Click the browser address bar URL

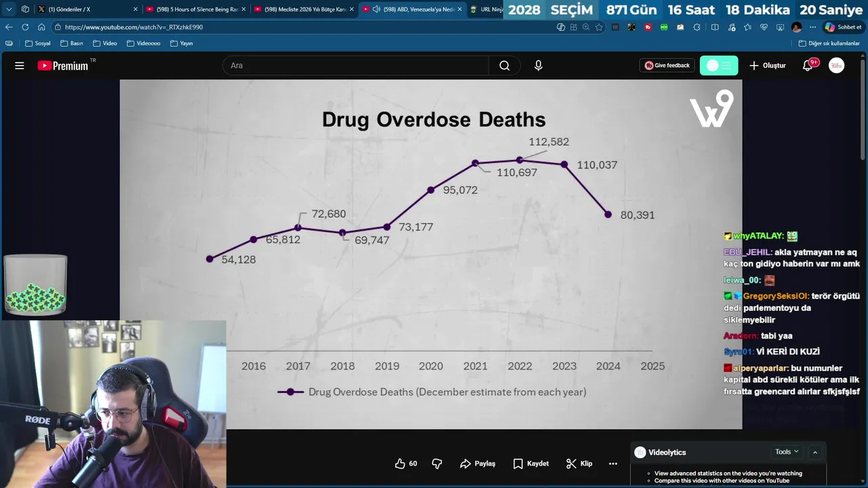click(x=134, y=27)
